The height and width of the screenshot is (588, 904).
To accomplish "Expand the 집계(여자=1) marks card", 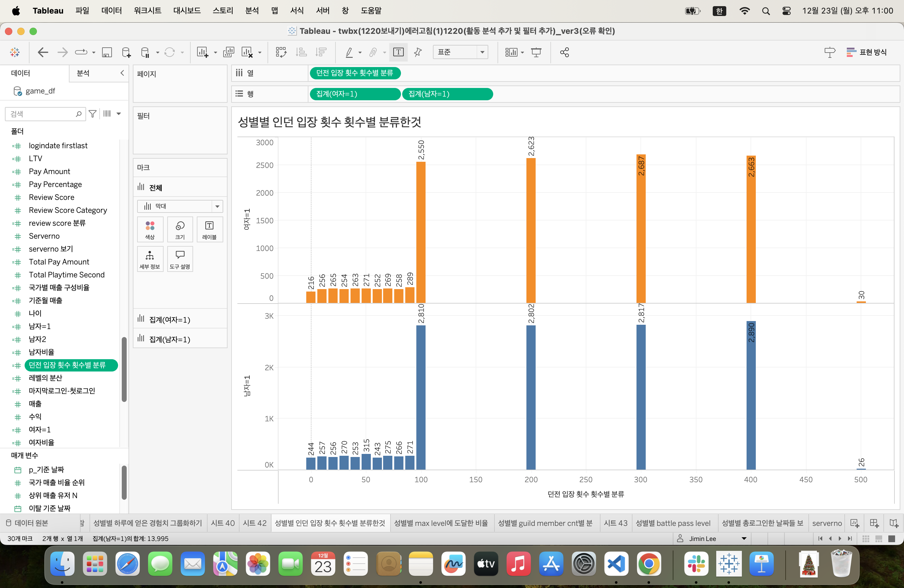I will [180, 320].
